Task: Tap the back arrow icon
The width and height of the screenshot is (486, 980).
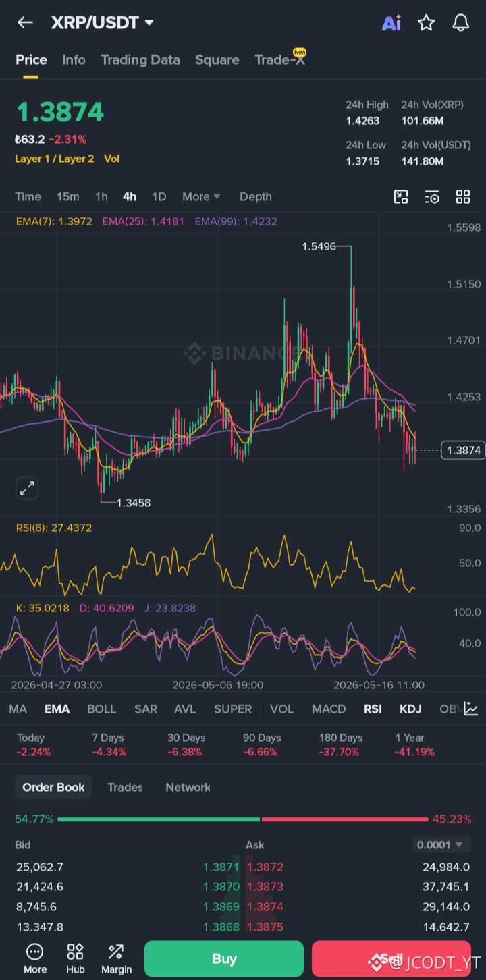Action: pos(25,22)
